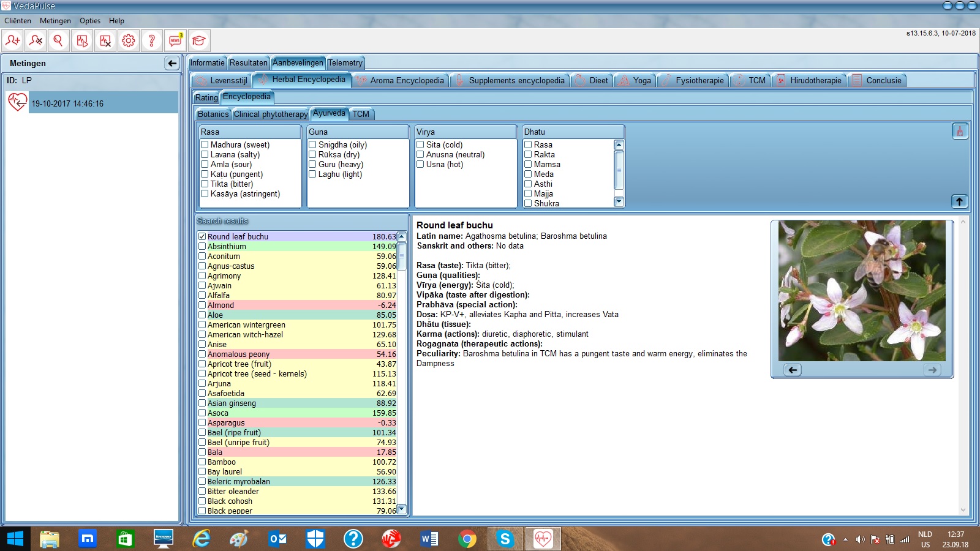Open the Aroma Encyclopedia tab
Image resolution: width=980 pixels, height=551 pixels.
click(400, 80)
